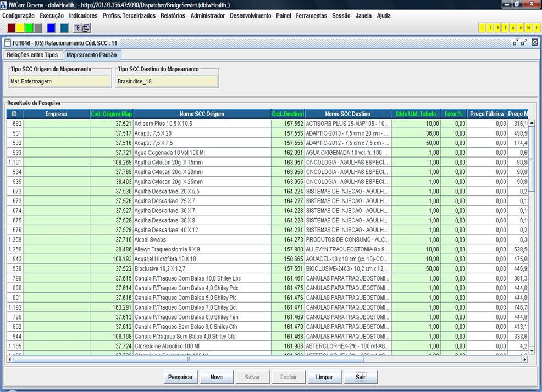Select yellow window shortcut 11
This screenshot has height=392, width=542.
(537, 27)
